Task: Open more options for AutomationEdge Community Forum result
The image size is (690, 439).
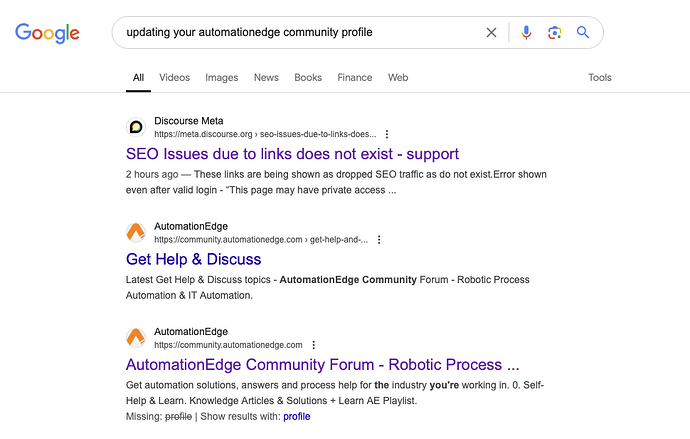Action: [x=314, y=345]
